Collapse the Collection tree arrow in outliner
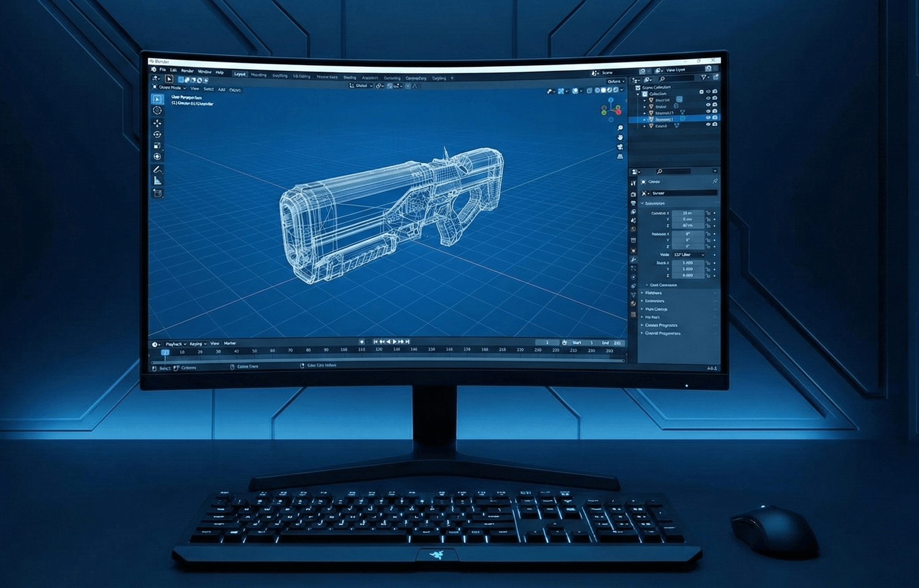Image resolution: width=919 pixels, height=588 pixels. [638, 94]
